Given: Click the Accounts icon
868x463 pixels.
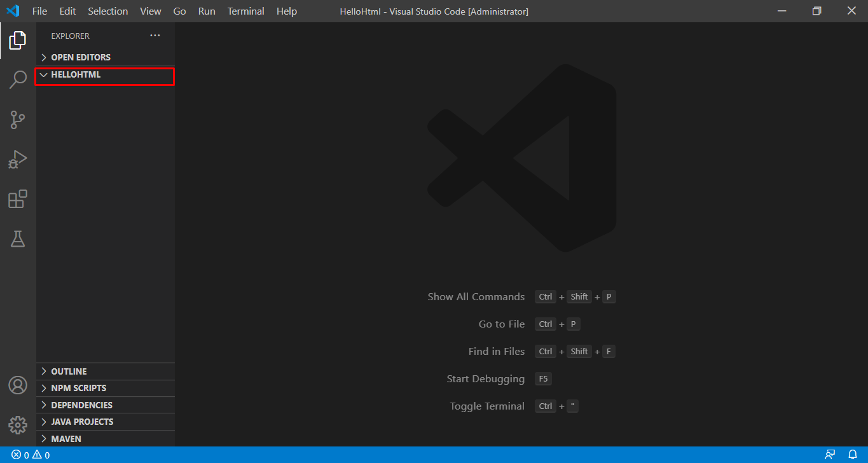Looking at the screenshot, I should coord(18,385).
